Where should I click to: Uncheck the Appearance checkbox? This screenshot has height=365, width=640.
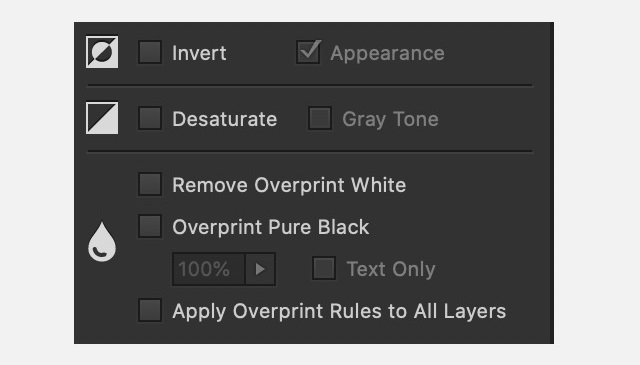click(309, 52)
